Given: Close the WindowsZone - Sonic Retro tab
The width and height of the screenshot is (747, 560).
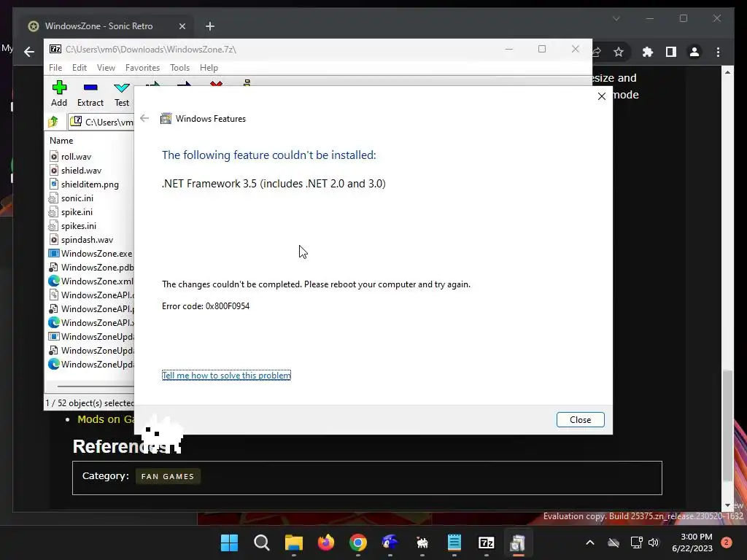Looking at the screenshot, I should pyautogui.click(x=182, y=26).
